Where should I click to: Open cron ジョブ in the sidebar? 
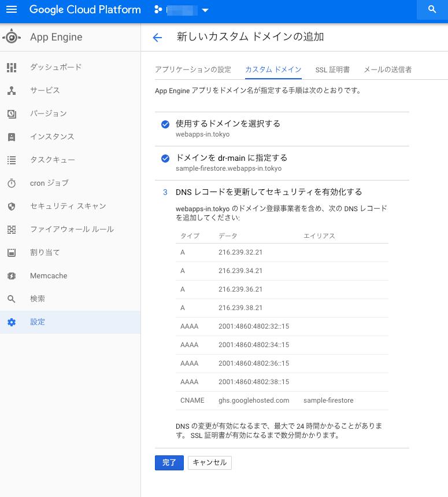click(71, 183)
